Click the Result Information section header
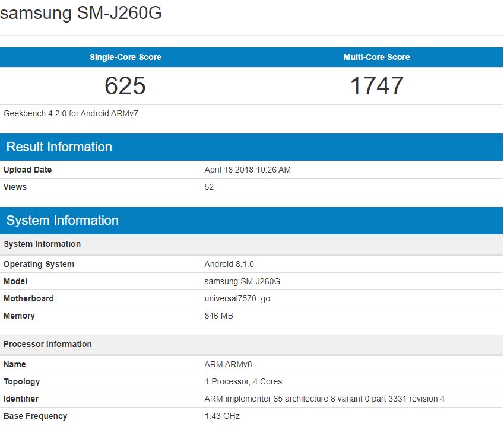Screen dimensions: 504x436 tap(59, 147)
